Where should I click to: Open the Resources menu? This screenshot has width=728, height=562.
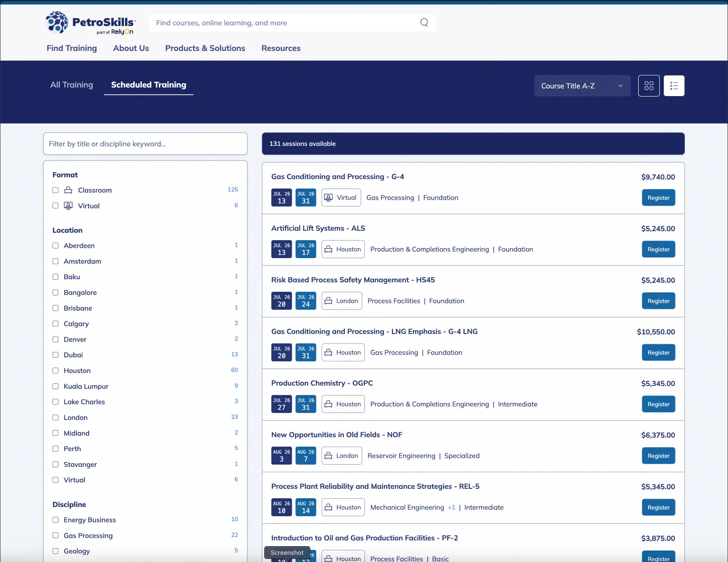pos(281,48)
